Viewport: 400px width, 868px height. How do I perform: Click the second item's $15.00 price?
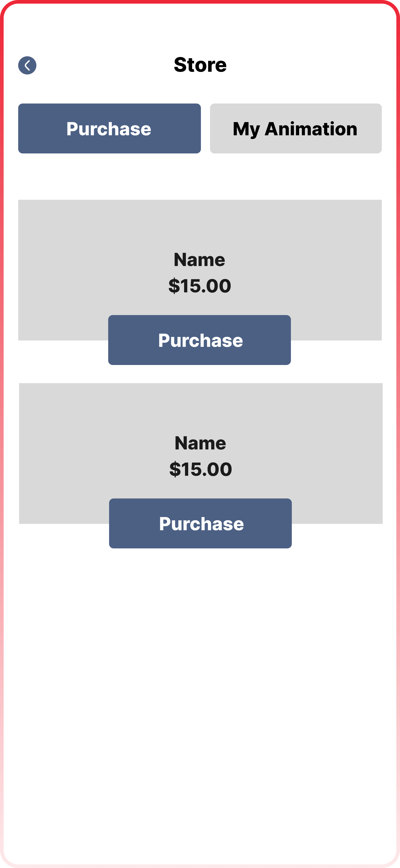tap(201, 469)
